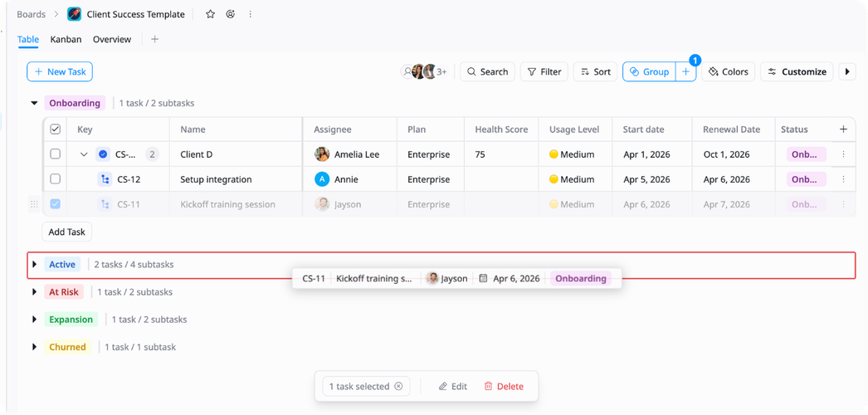Screen dimensions: 868x415
Task: Open the Search button
Action: click(487, 71)
